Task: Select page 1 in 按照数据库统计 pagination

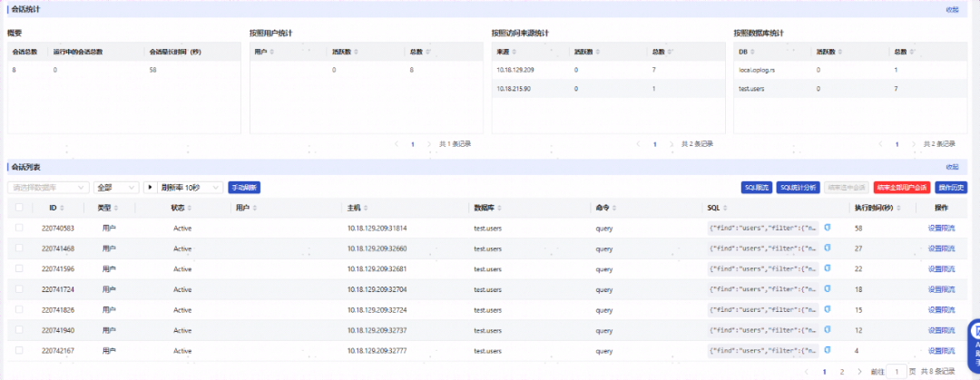Action: coord(897,144)
